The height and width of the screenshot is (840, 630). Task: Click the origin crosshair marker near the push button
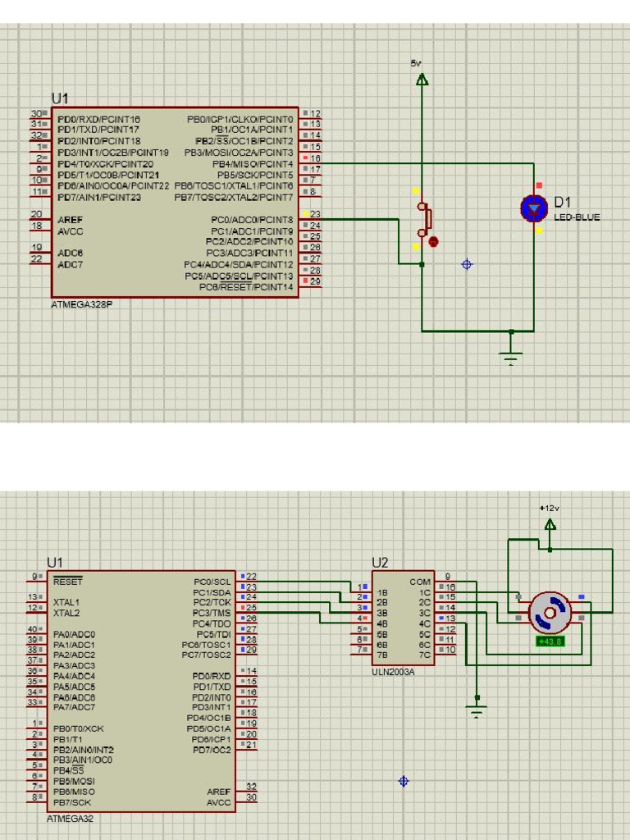467,264
